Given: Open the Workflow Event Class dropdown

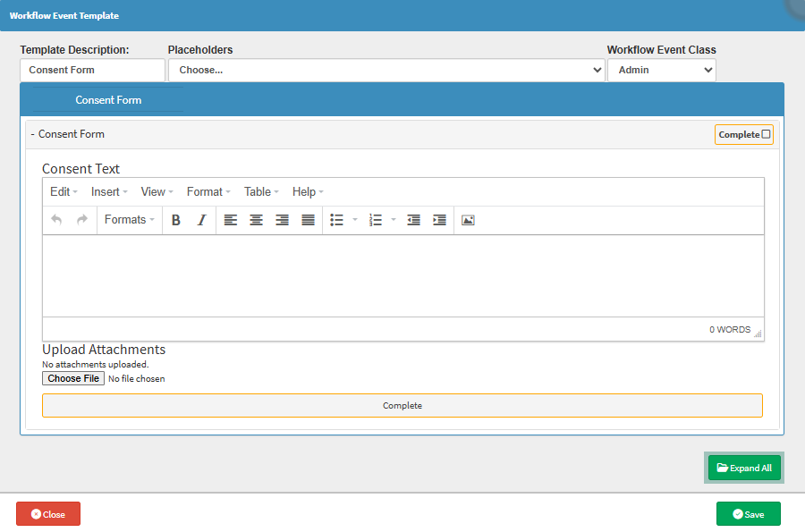Looking at the screenshot, I should tap(661, 70).
